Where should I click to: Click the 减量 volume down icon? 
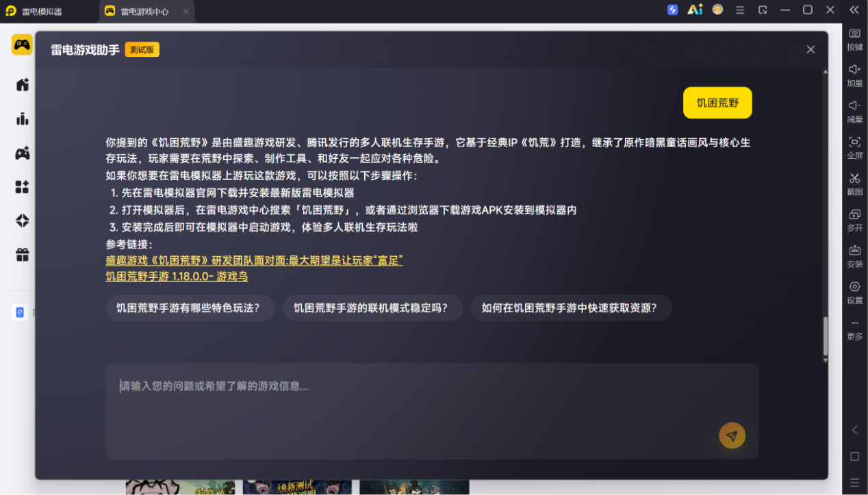(855, 112)
